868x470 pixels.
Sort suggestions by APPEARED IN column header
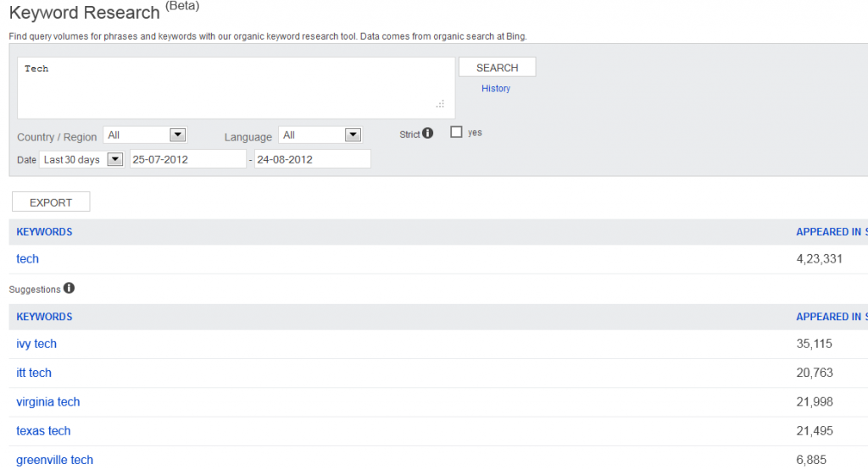(832, 317)
